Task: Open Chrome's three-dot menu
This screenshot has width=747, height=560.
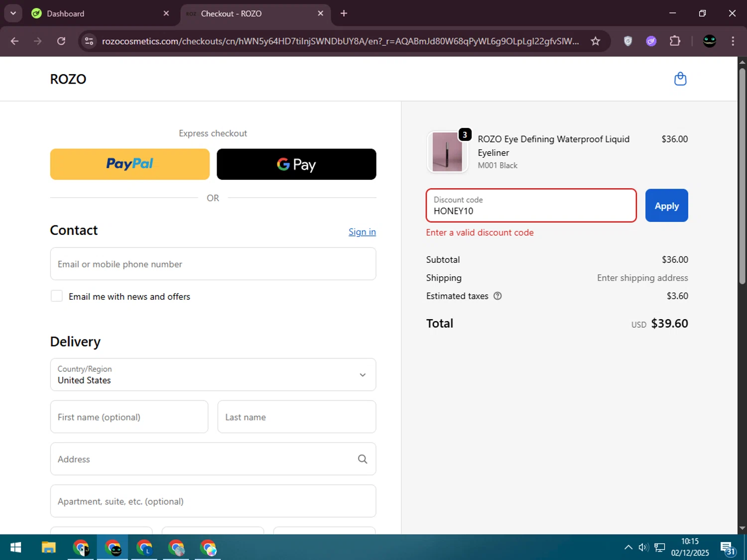Action: 733,41
